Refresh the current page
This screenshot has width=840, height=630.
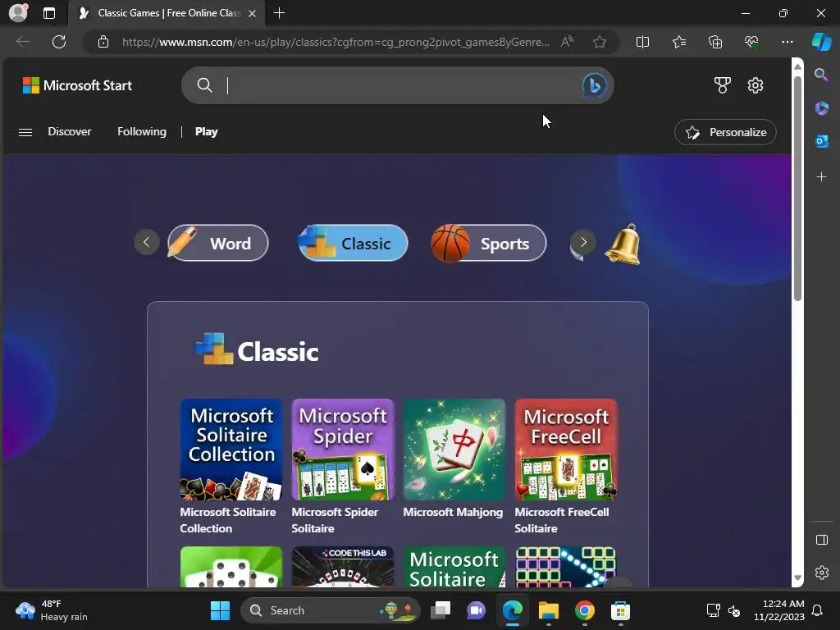click(x=59, y=42)
